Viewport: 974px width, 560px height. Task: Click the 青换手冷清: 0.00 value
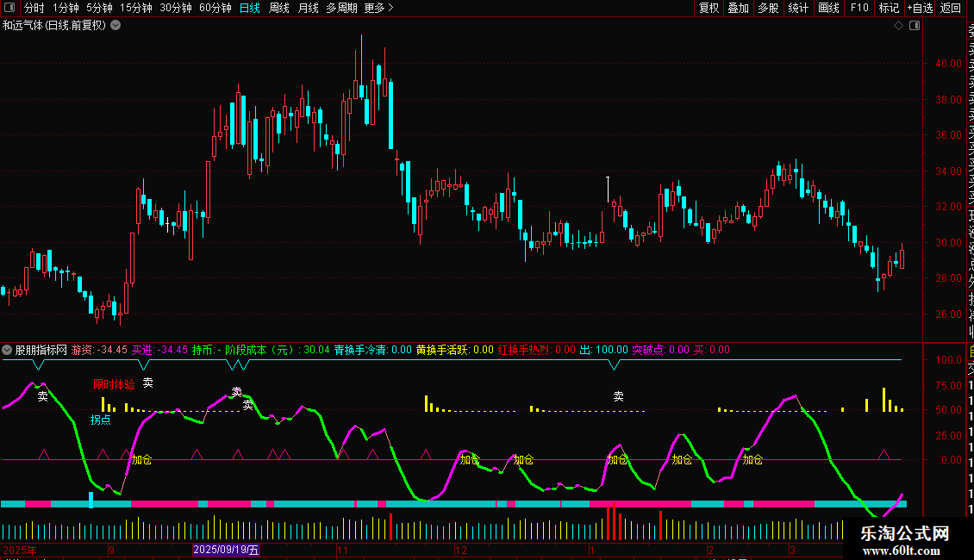click(x=372, y=350)
